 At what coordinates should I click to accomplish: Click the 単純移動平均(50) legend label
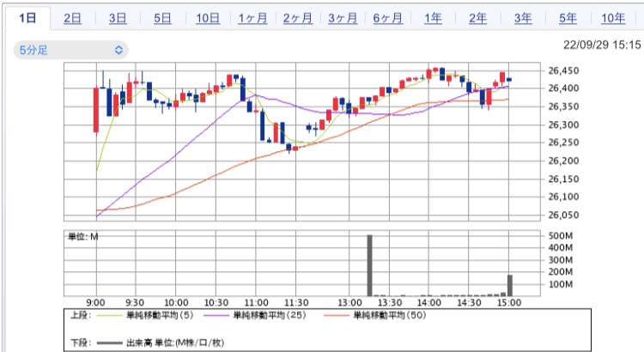(x=390, y=315)
